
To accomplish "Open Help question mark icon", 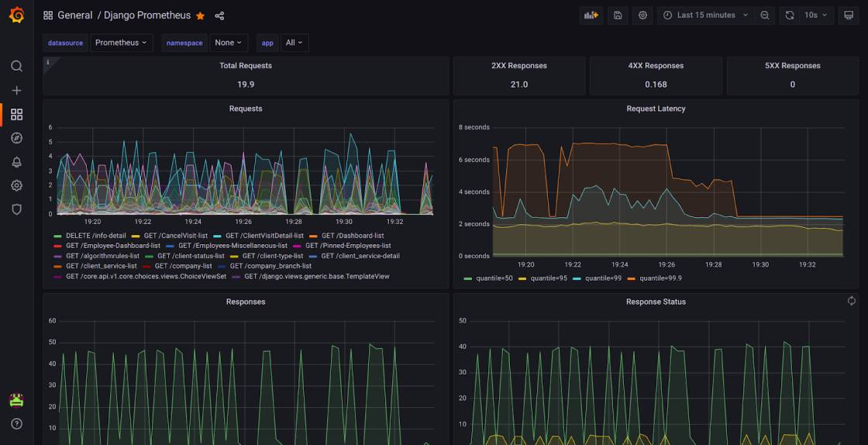I will point(16,424).
